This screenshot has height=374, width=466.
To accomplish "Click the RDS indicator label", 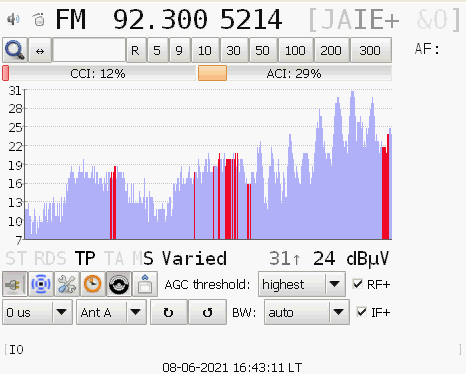I will [x=50, y=259].
